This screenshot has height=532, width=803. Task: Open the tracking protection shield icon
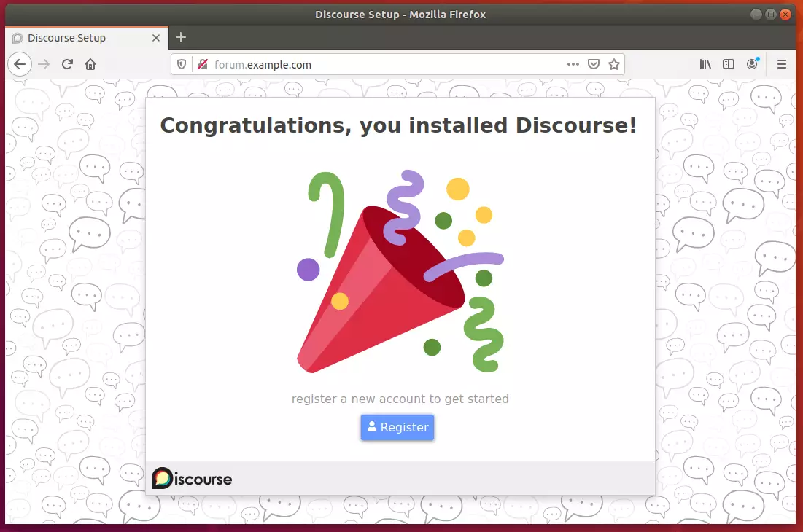tap(182, 64)
